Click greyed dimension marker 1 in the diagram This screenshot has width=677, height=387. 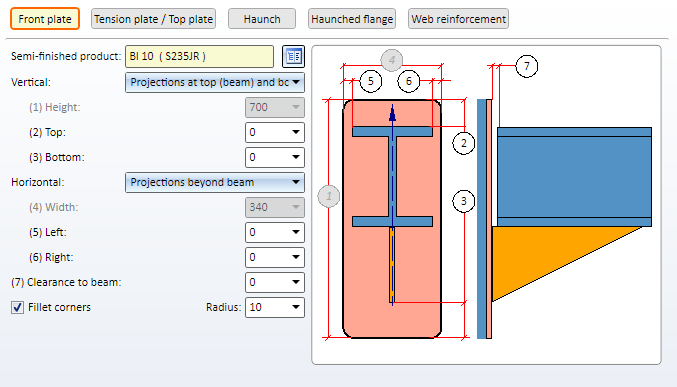tap(329, 196)
